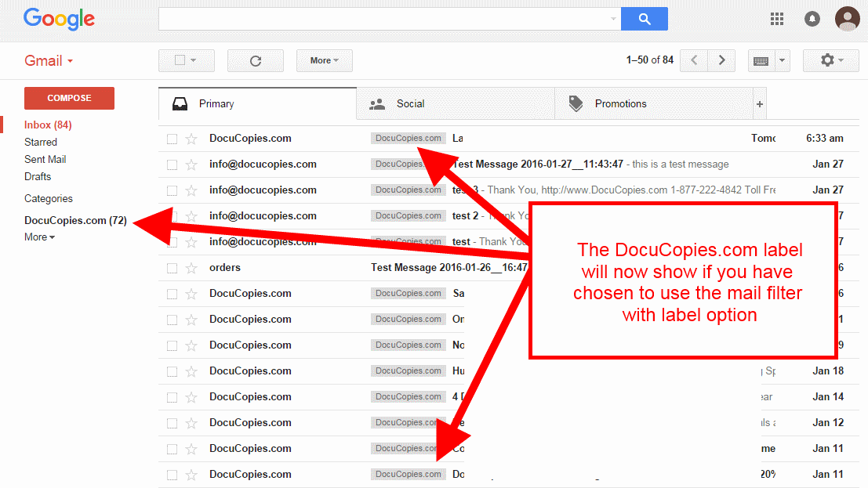Open the Settings gear dropdown
Viewport: 868px width, 488px height.
[x=831, y=60]
